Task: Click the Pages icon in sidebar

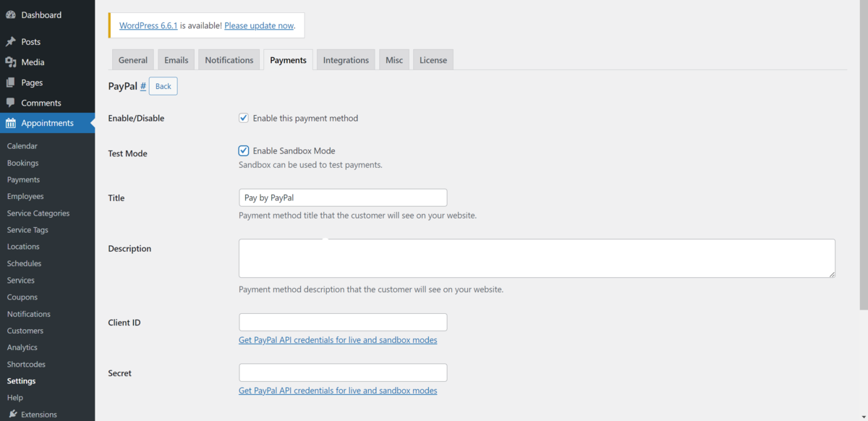Action: coord(11,82)
